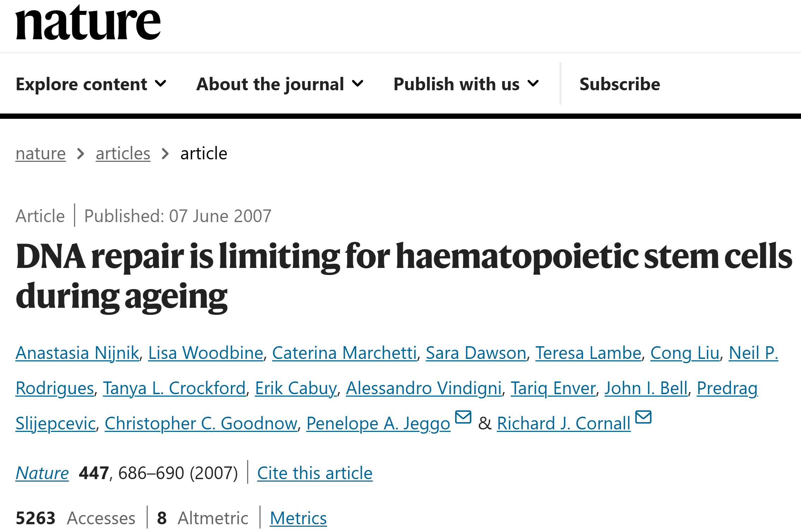Open the Metrics link

click(x=298, y=518)
